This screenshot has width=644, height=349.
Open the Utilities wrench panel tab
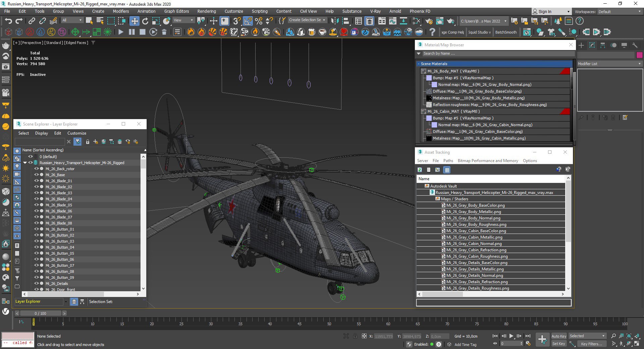[635, 45]
